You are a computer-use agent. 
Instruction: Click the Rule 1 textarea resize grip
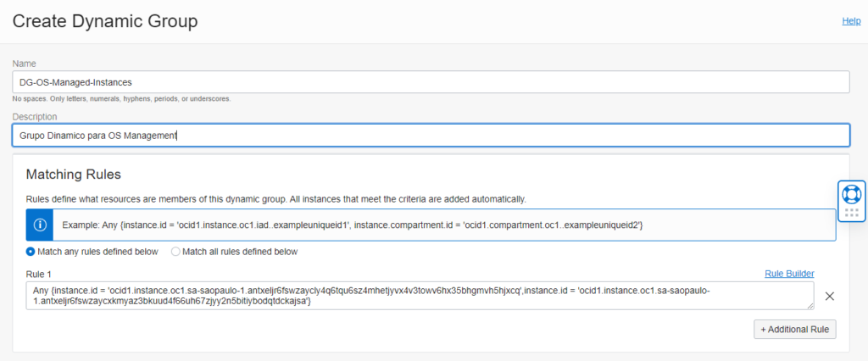[x=810, y=306]
